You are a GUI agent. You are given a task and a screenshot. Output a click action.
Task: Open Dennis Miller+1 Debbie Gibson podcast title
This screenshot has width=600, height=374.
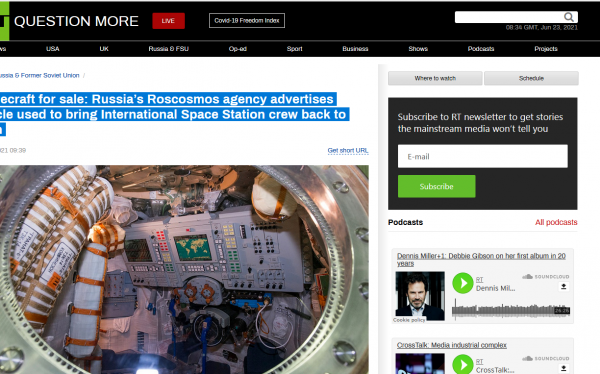pyautogui.click(x=481, y=260)
